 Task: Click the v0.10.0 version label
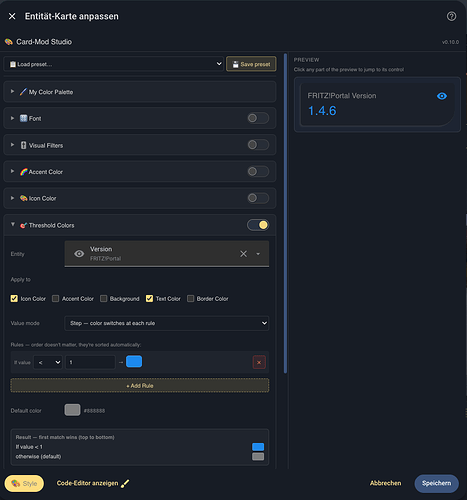click(450, 42)
